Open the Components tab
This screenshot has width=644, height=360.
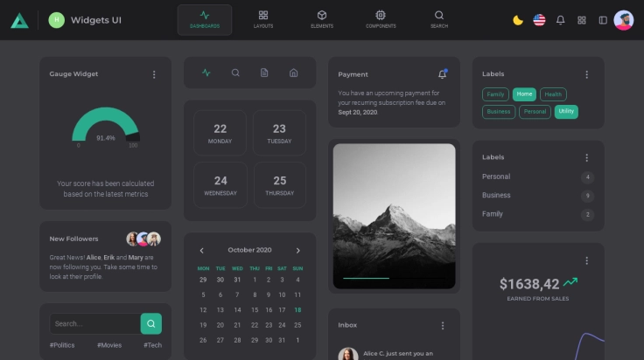[381, 19]
